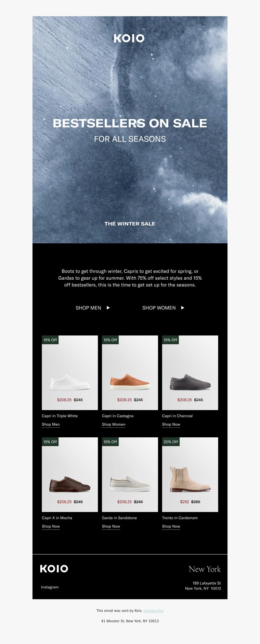This screenshot has width=260, height=644.
Task: Click the arrow icon beside SHOP MEN
Action: tap(108, 308)
